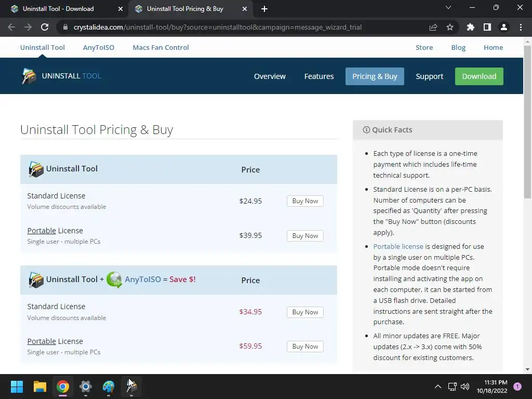Screen dimensions: 532x399
Task: Click the Quick Facts info icon
Action: click(x=366, y=129)
